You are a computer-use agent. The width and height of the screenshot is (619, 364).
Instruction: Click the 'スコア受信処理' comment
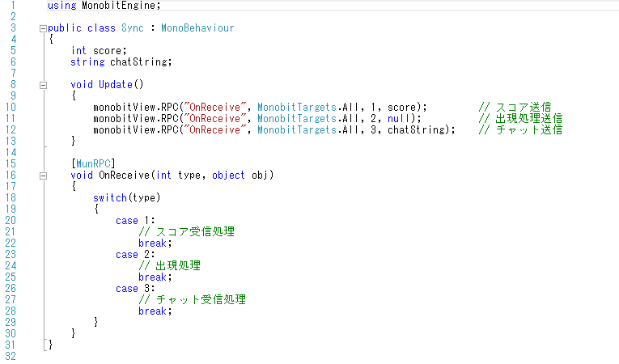pos(187,232)
